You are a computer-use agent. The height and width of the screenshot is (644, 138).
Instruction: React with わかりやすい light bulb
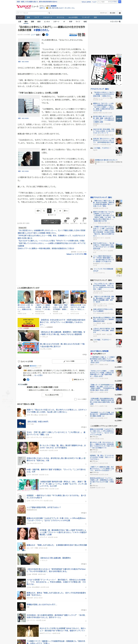tap(74, 221)
